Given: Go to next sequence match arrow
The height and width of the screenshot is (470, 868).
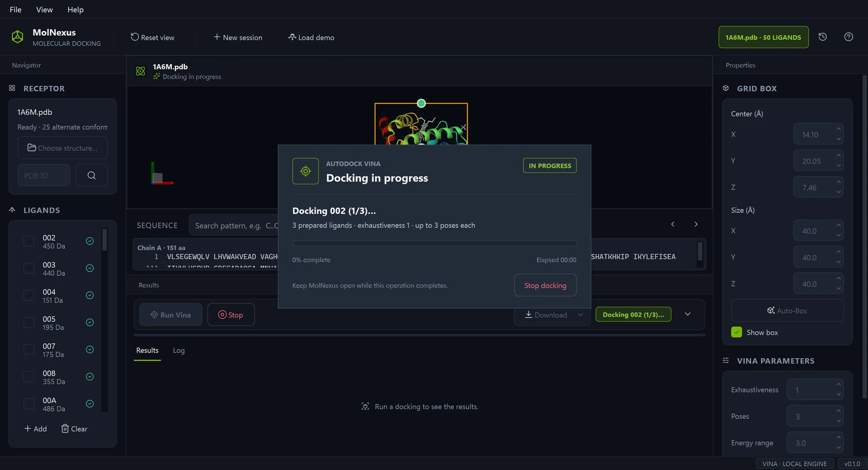Looking at the screenshot, I should (x=696, y=224).
